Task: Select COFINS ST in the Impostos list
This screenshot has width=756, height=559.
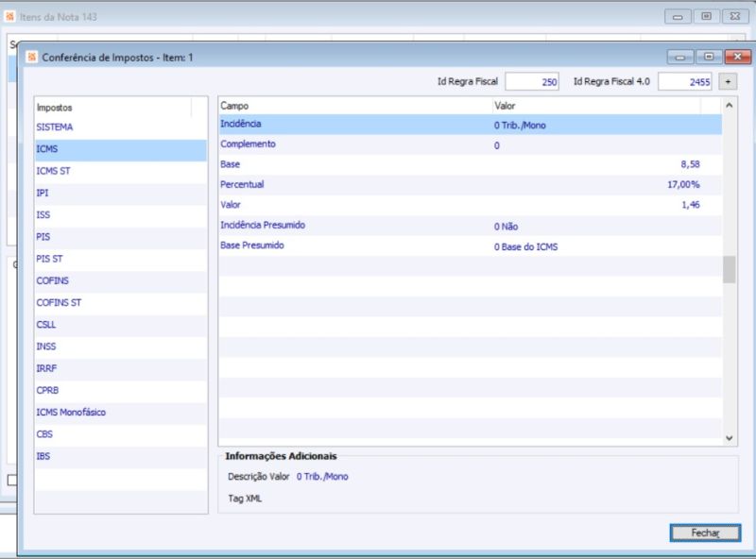Action: point(121,302)
